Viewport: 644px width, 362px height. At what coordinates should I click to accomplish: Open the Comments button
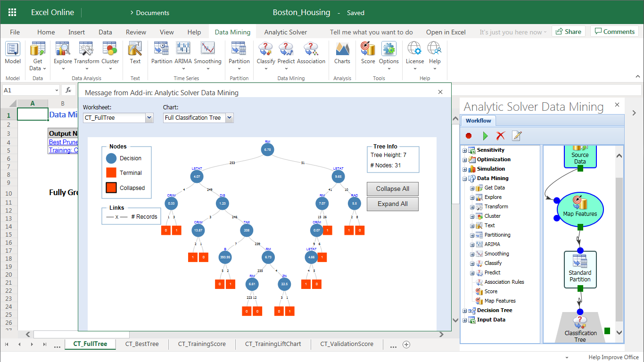(x=614, y=32)
